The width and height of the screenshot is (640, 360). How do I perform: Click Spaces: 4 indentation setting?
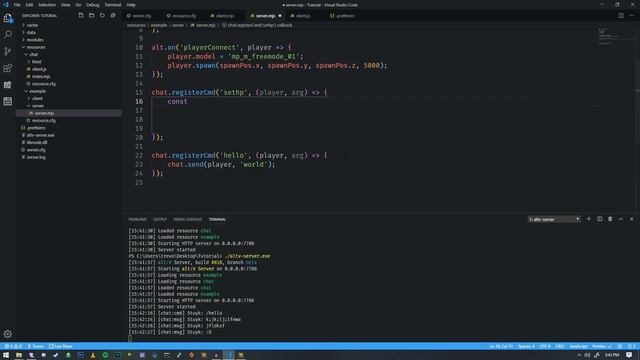pyautogui.click(x=526, y=346)
